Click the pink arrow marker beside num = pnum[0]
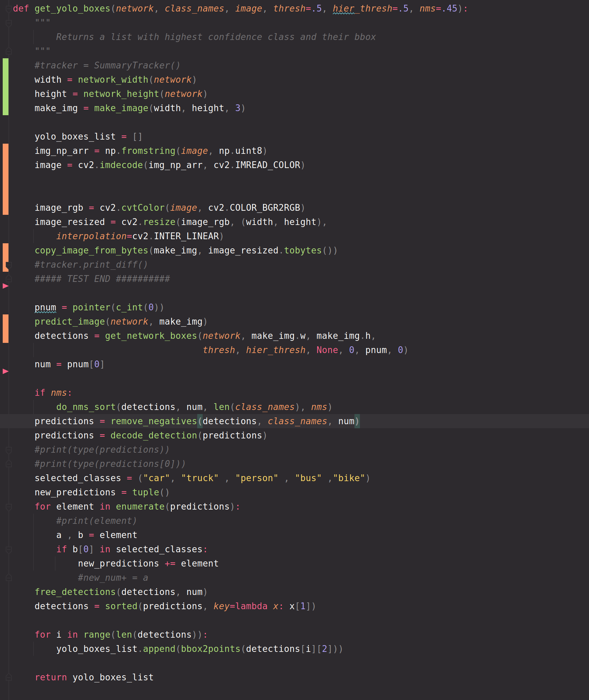The image size is (589, 700). [5, 371]
